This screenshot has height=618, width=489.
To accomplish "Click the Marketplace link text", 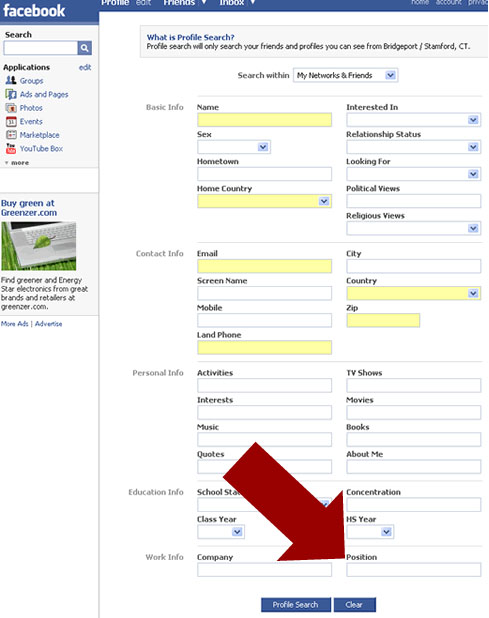I will click(x=39, y=135).
